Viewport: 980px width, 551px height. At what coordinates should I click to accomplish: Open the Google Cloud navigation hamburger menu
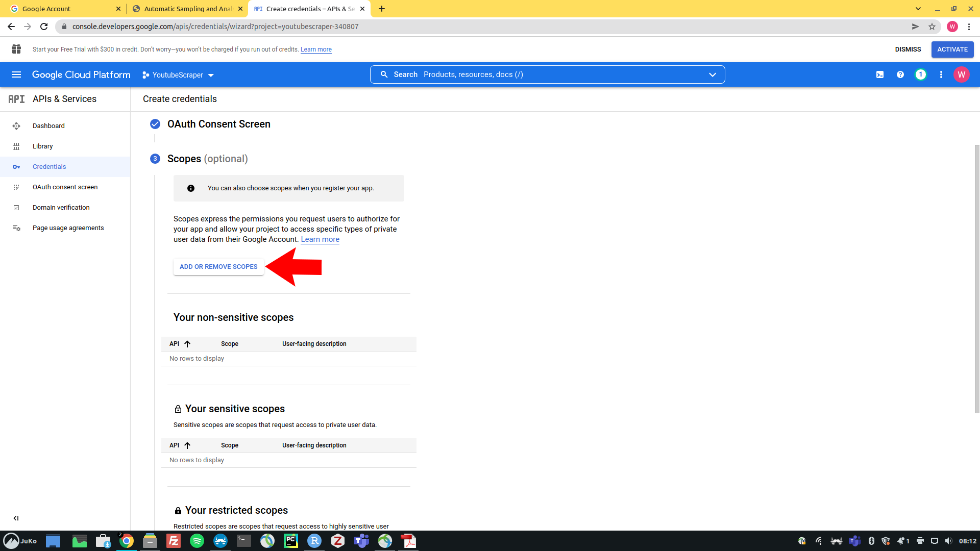(16, 74)
